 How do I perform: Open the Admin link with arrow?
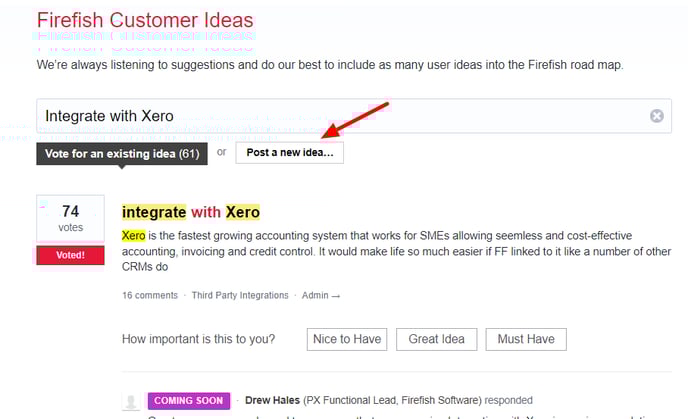(321, 295)
